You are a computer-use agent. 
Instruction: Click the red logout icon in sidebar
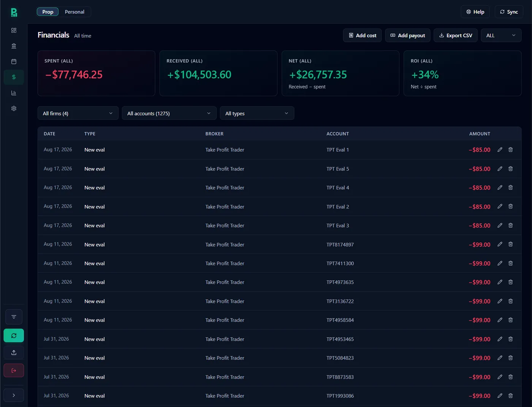[14, 370]
